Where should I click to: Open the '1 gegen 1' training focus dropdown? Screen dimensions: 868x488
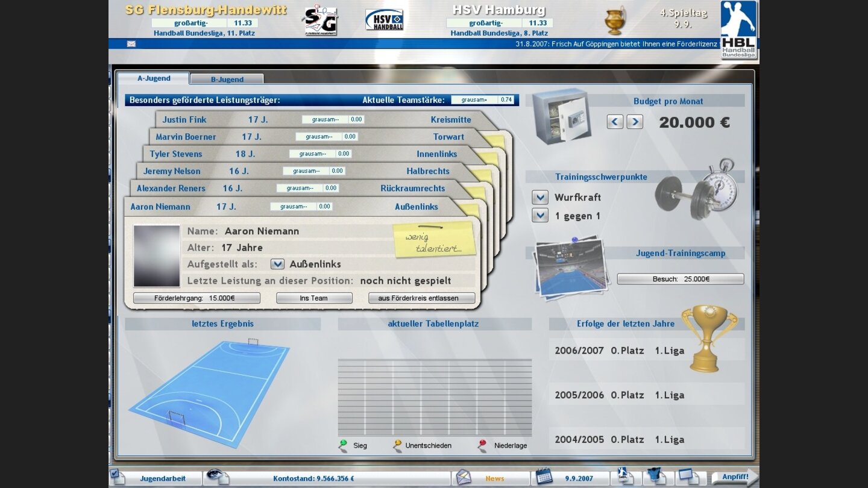pyautogui.click(x=540, y=215)
